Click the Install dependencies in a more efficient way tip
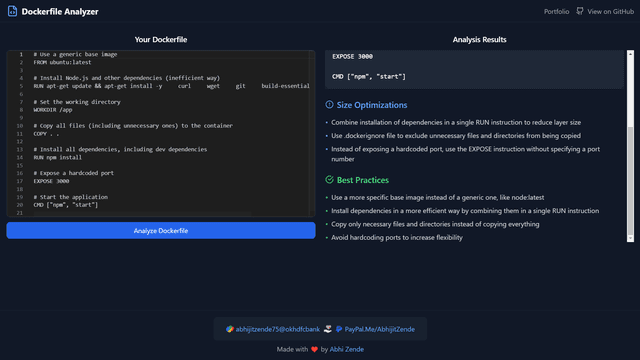This screenshot has width=640, height=360. 465,211
